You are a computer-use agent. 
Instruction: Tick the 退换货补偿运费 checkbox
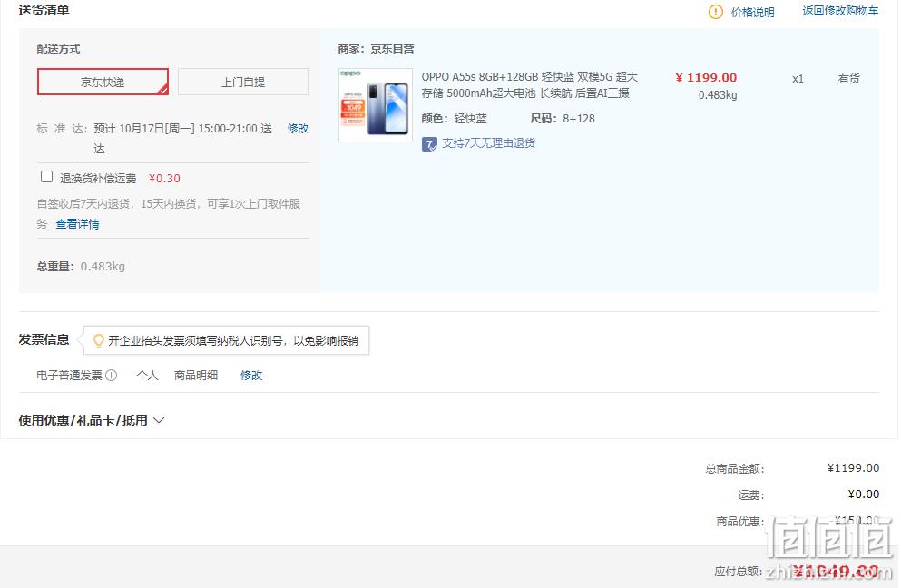pos(46,176)
